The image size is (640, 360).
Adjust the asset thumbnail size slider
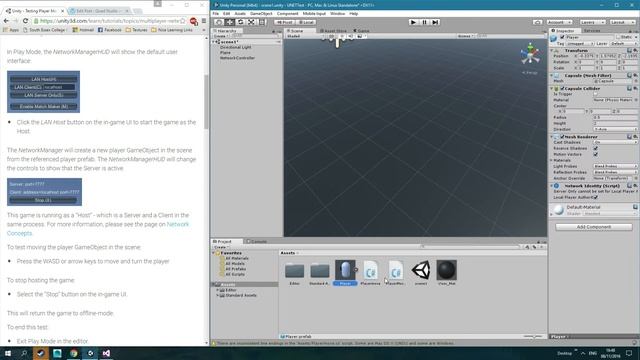(x=533, y=336)
